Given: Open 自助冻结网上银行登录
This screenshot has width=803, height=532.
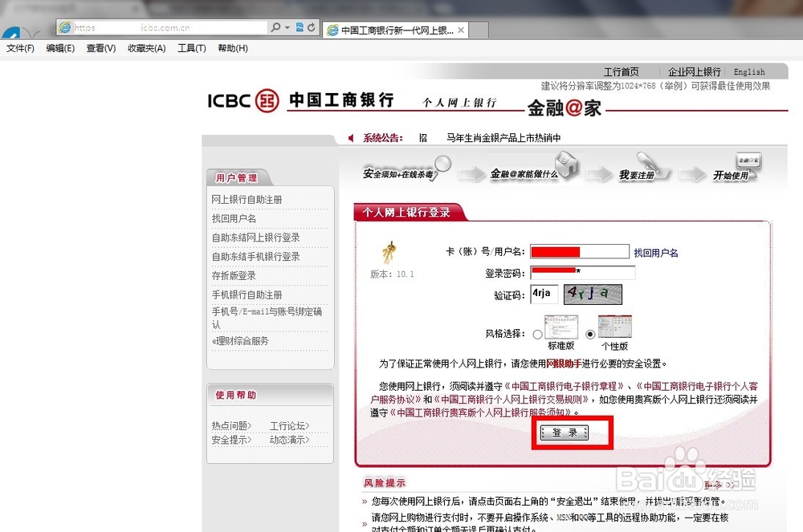Looking at the screenshot, I should (x=255, y=238).
